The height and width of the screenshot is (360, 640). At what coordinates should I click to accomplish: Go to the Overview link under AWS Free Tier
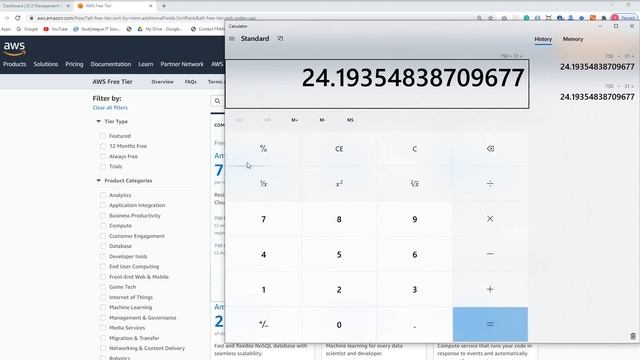pos(162,82)
